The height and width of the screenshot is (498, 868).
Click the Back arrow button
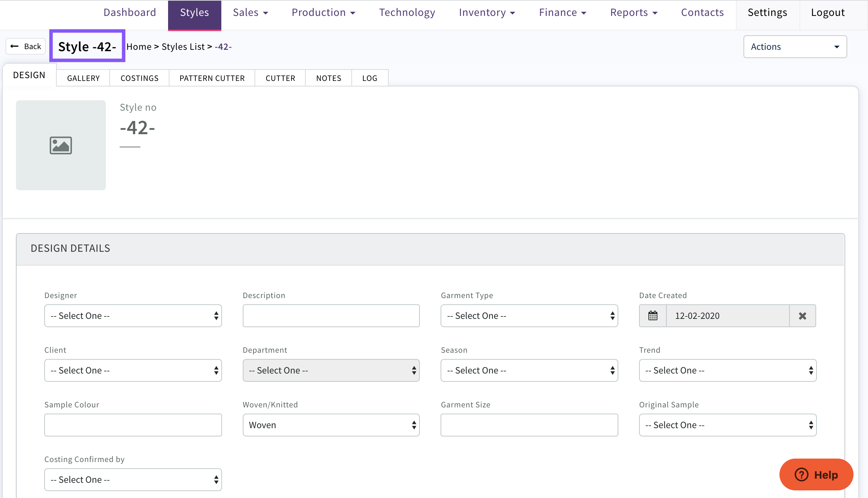(26, 46)
